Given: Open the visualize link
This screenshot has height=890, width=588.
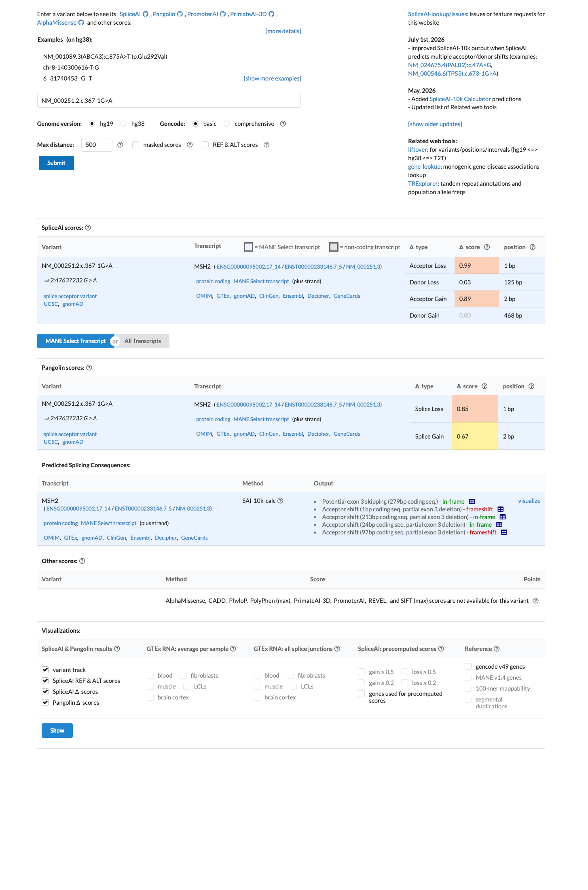Looking at the screenshot, I should [529, 501].
